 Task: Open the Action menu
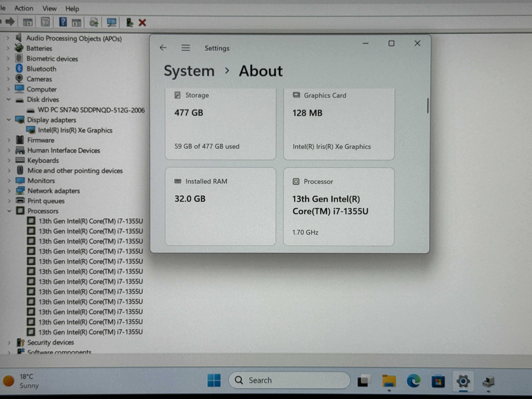pos(24,8)
